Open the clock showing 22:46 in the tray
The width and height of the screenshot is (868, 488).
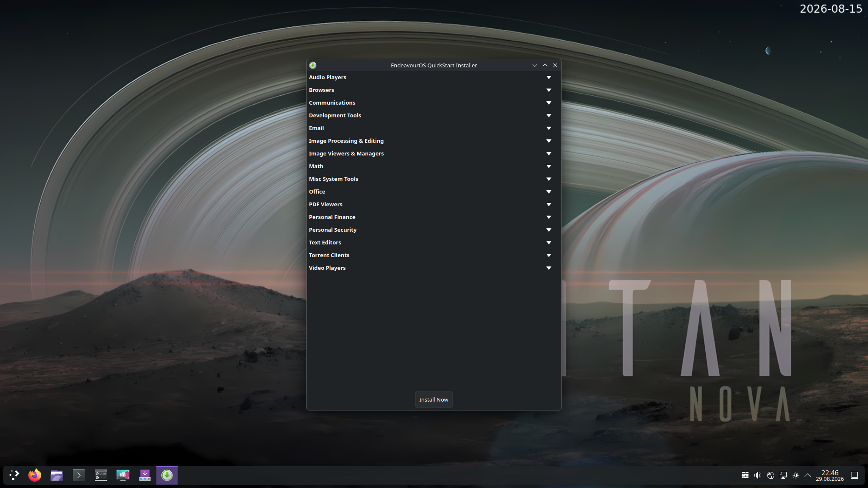click(830, 475)
